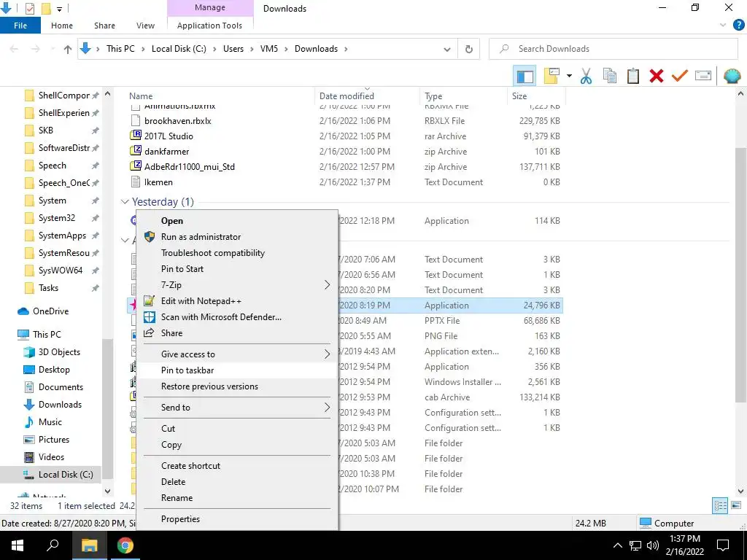The width and height of the screenshot is (747, 560).
Task: Click the Date modified column header
Action: (x=367, y=96)
